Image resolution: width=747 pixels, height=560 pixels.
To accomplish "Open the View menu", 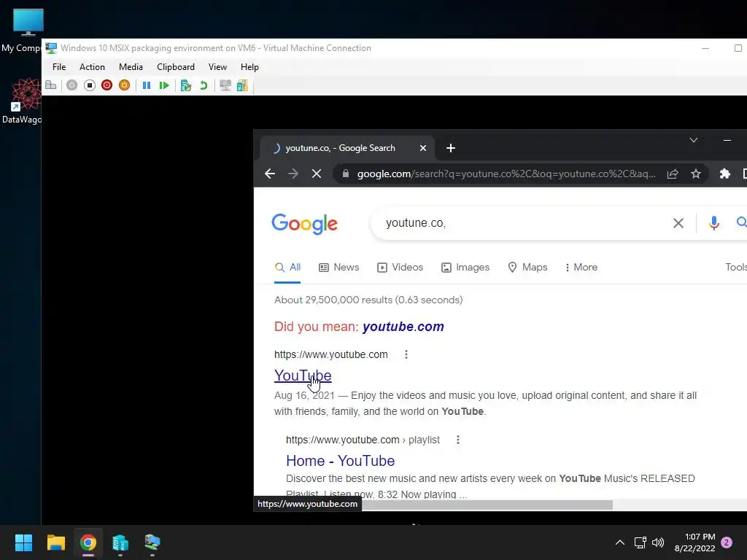I will (217, 67).
